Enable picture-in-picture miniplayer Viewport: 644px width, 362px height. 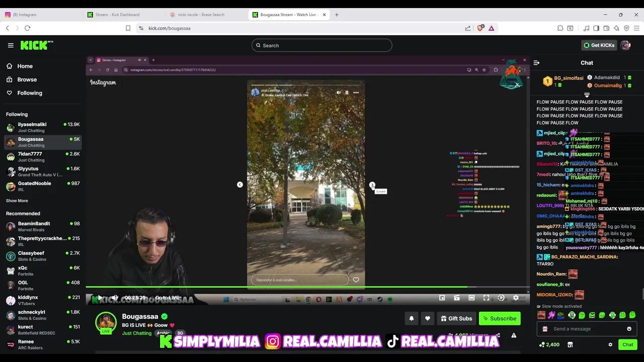(x=442, y=298)
